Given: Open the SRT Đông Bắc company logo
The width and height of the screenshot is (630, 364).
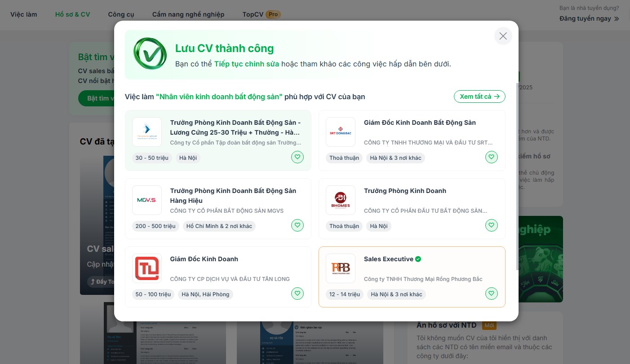Looking at the screenshot, I should (x=341, y=132).
